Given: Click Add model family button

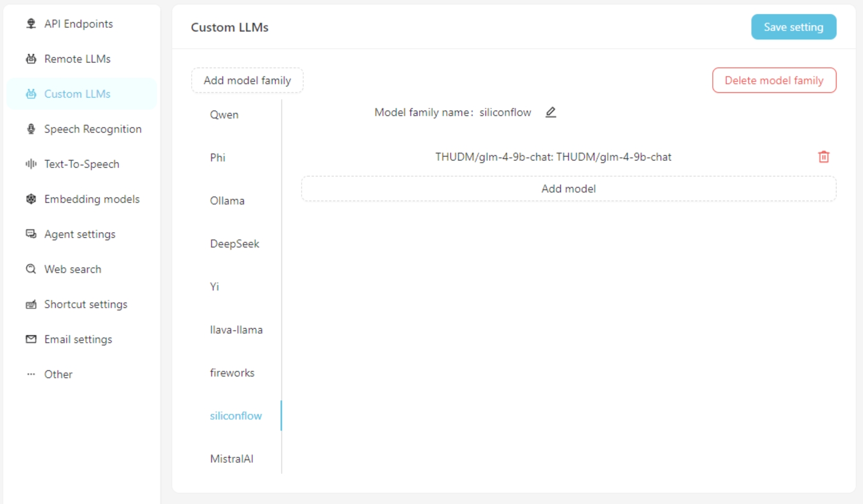Looking at the screenshot, I should coord(247,80).
